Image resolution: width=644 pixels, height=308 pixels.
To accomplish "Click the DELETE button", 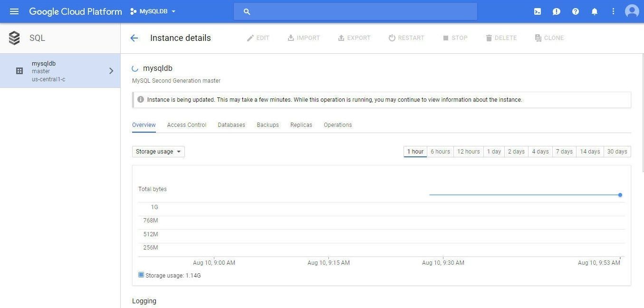I will tap(501, 38).
